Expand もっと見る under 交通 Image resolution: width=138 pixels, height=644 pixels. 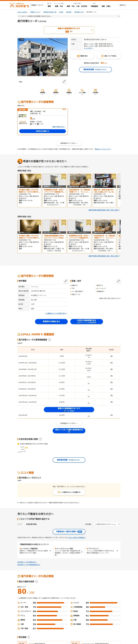pos(89,48)
